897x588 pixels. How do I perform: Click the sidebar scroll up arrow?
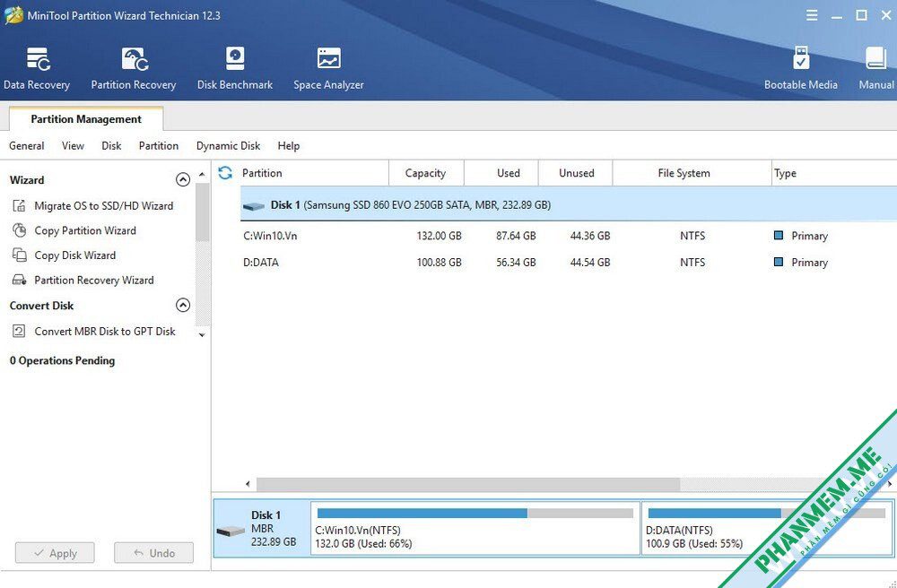[202, 174]
